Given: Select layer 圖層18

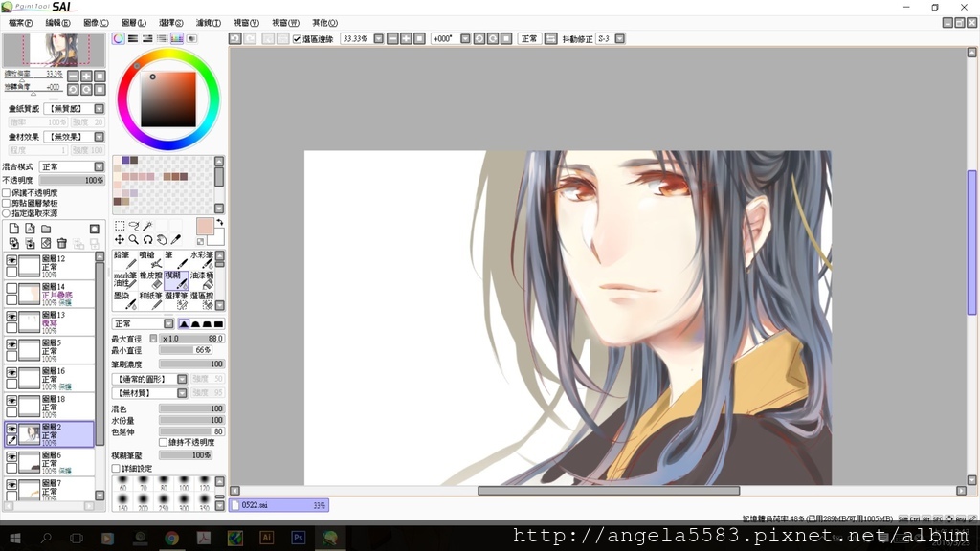Looking at the screenshot, I should (x=50, y=406).
